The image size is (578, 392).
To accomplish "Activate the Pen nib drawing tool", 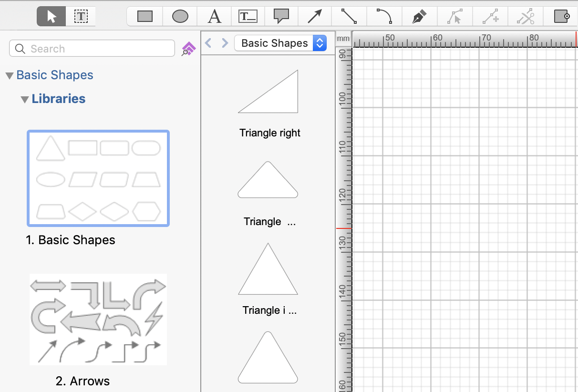I will [x=419, y=17].
